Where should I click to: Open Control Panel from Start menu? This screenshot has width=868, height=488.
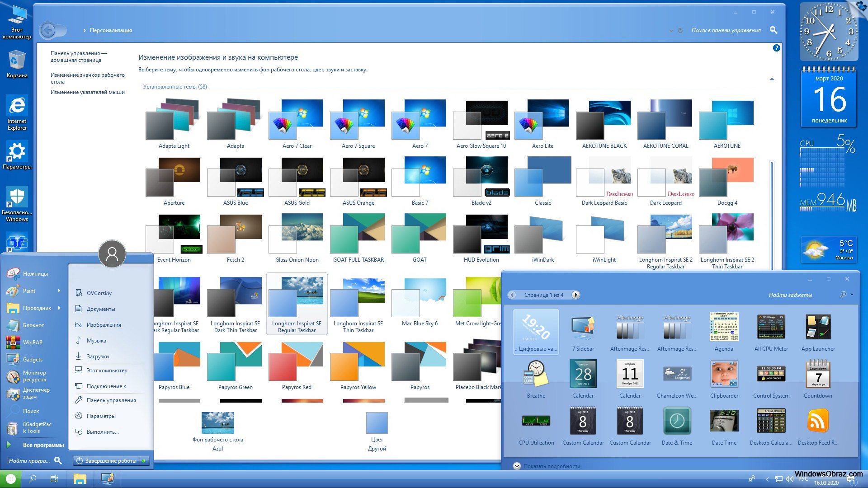pyautogui.click(x=111, y=400)
